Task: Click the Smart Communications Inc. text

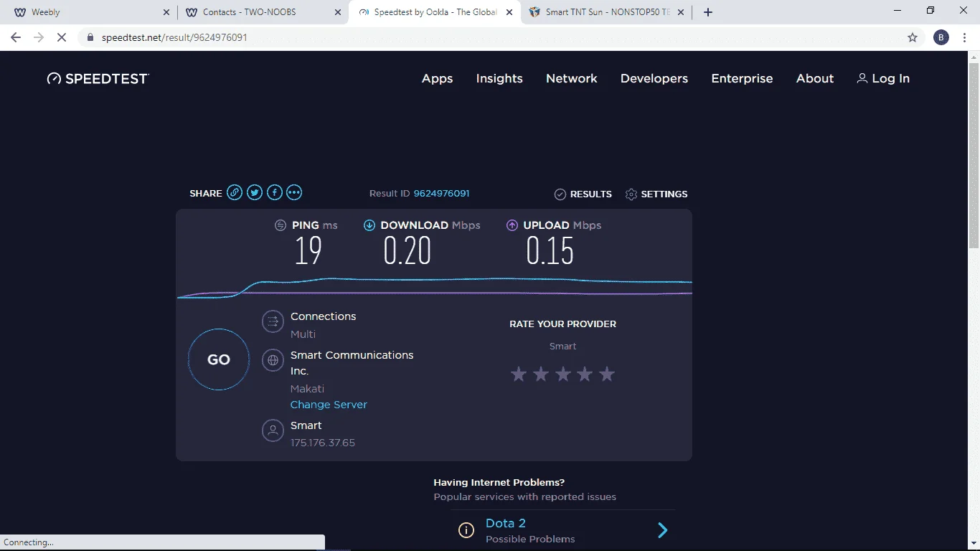Action: tap(352, 363)
